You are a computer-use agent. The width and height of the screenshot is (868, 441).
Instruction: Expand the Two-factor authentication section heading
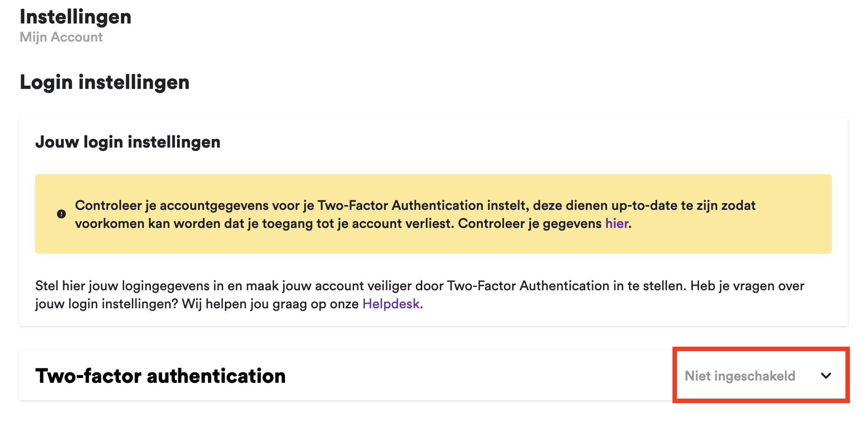(160, 376)
